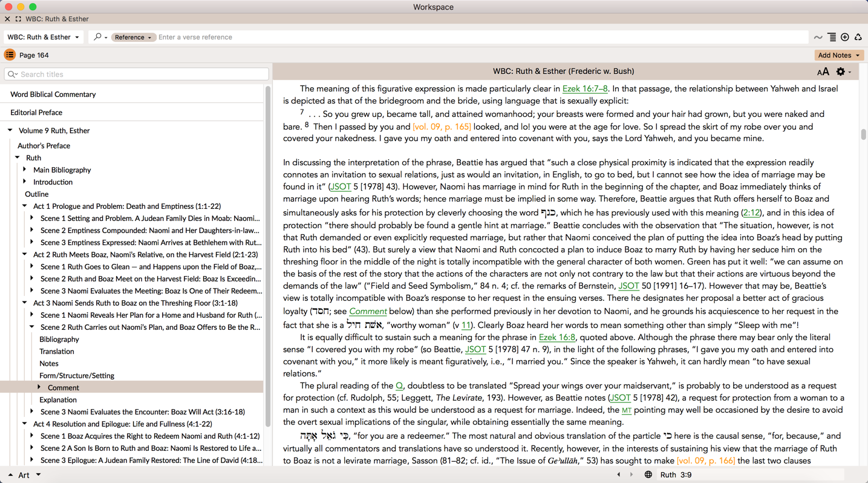Open the Reference search type dropdown

133,38
